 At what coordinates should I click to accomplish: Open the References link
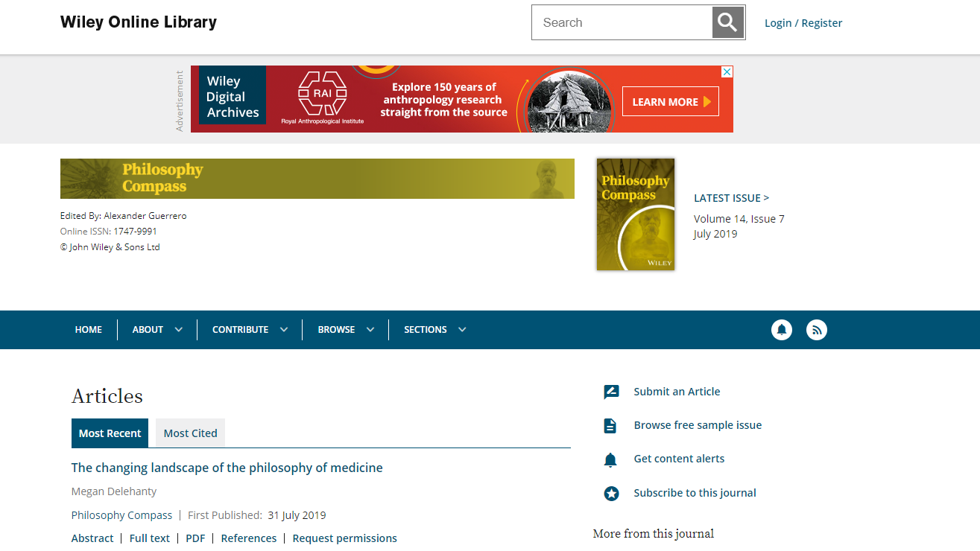(x=249, y=538)
